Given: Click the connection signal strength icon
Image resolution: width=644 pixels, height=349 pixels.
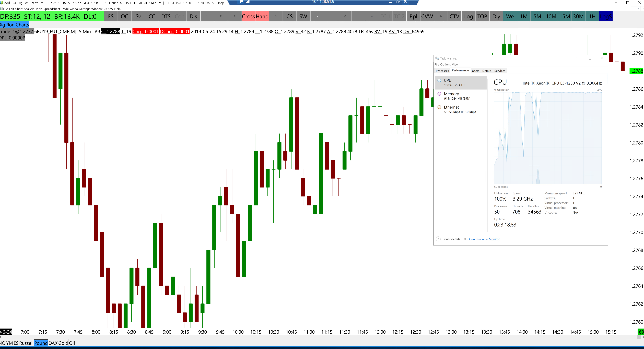Looking at the screenshot, I should pos(248,2).
